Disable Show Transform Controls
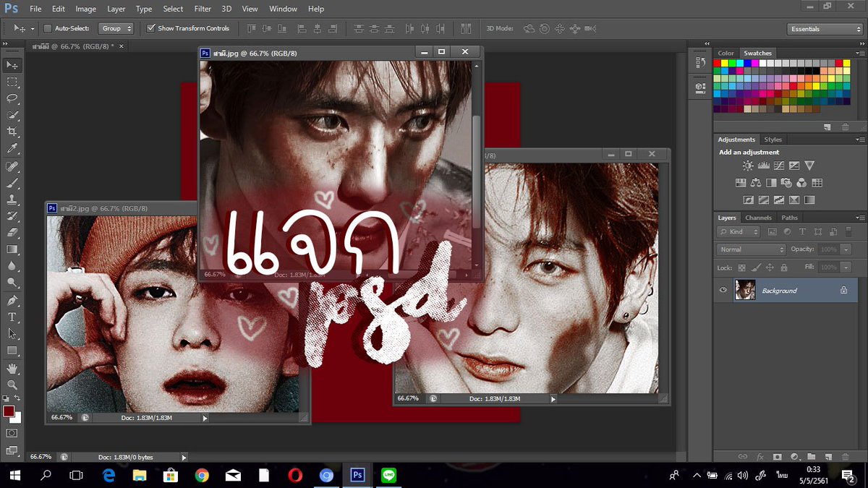The height and width of the screenshot is (488, 868). pyautogui.click(x=151, y=28)
